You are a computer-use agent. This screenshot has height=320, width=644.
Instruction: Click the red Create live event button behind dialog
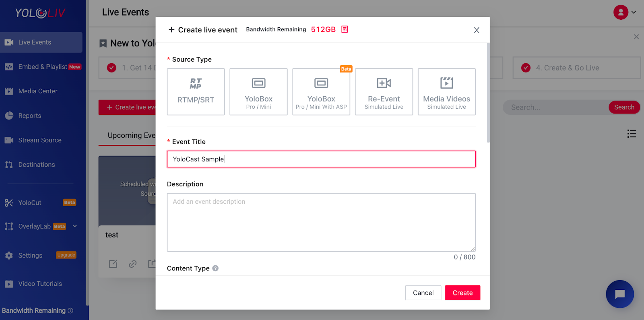[127, 107]
